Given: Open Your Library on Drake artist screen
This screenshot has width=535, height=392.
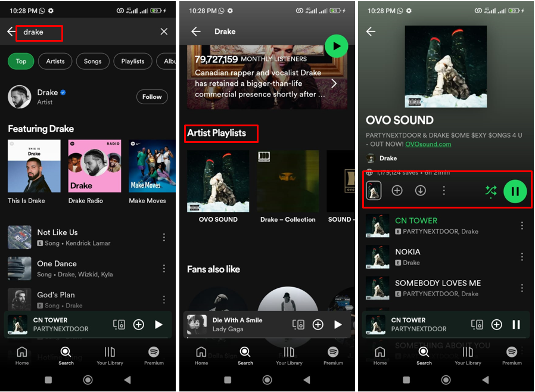Looking at the screenshot, I should tap(290, 356).
